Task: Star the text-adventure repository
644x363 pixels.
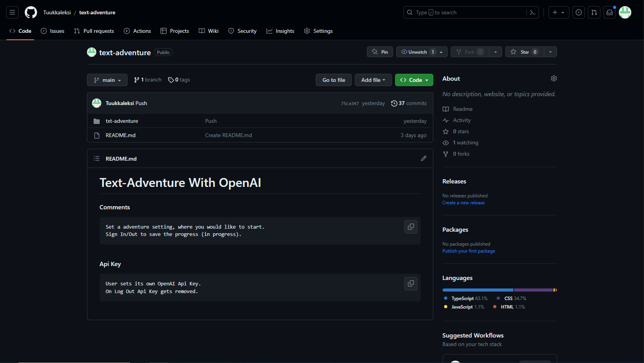Action: click(x=524, y=52)
